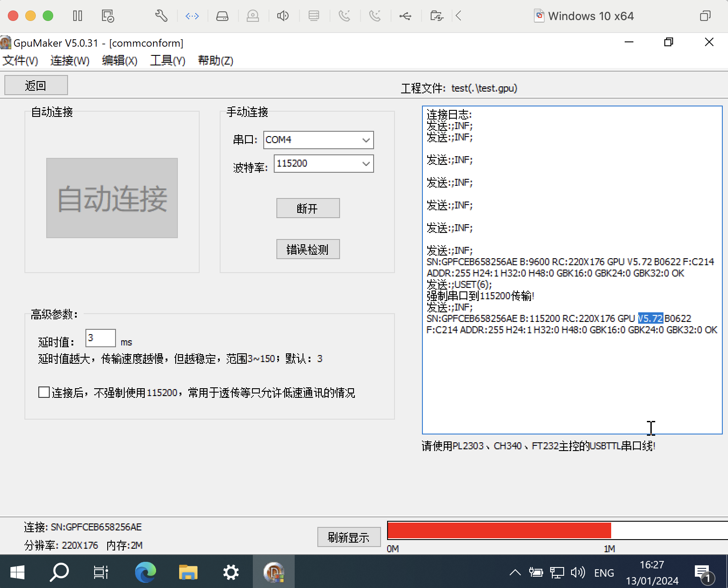This screenshot has width=728, height=588.
Task: Collapse VM toolbar with left chevron
Action: [459, 16]
